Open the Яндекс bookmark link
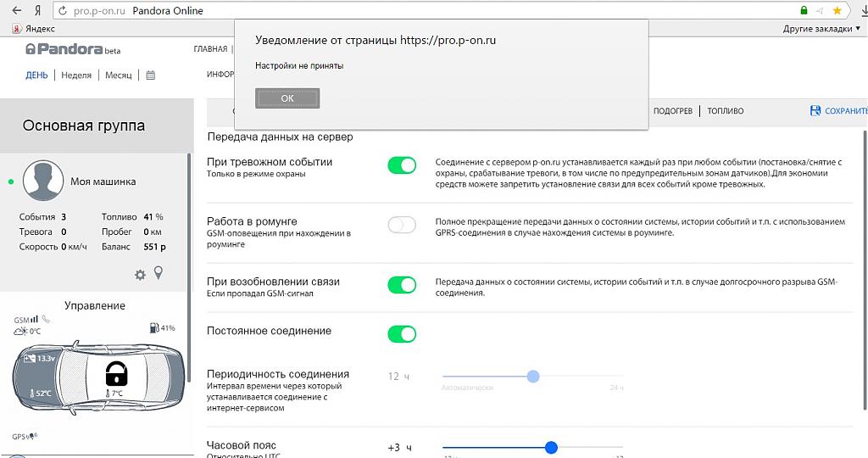The image size is (868, 458). pos(31,29)
